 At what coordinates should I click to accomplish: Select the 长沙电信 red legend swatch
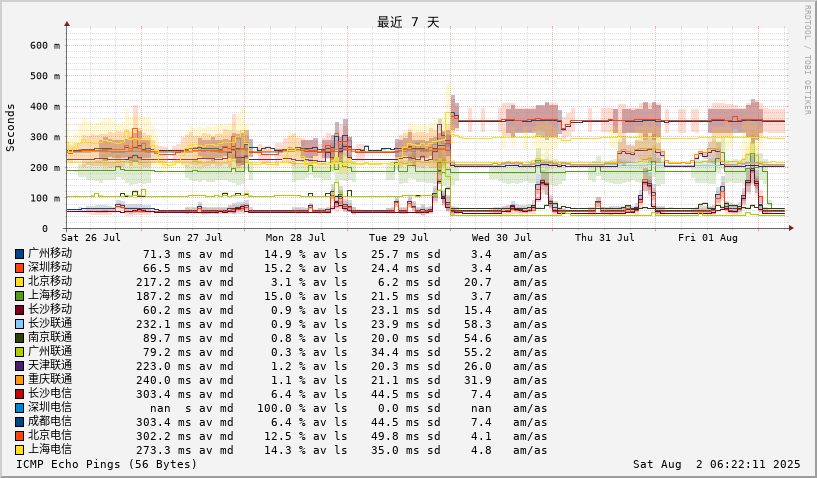(19, 394)
